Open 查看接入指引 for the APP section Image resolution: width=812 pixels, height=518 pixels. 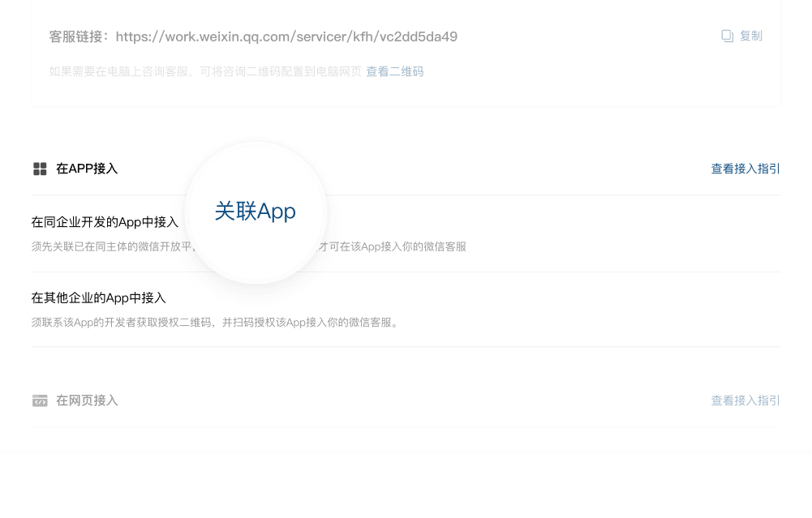(745, 169)
